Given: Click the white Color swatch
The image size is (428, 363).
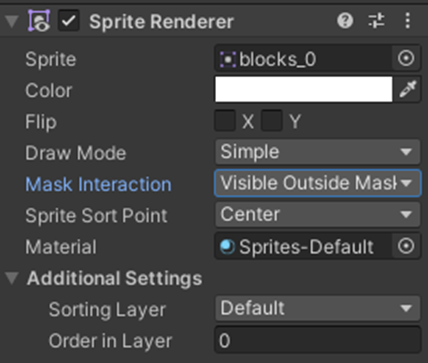Looking at the screenshot, I should pos(304,89).
